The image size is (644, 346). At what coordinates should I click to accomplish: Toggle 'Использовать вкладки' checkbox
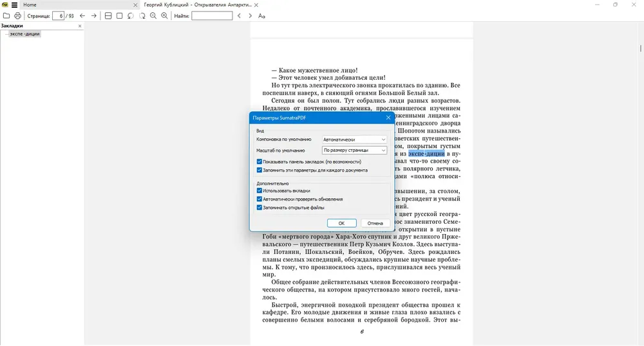coord(259,190)
